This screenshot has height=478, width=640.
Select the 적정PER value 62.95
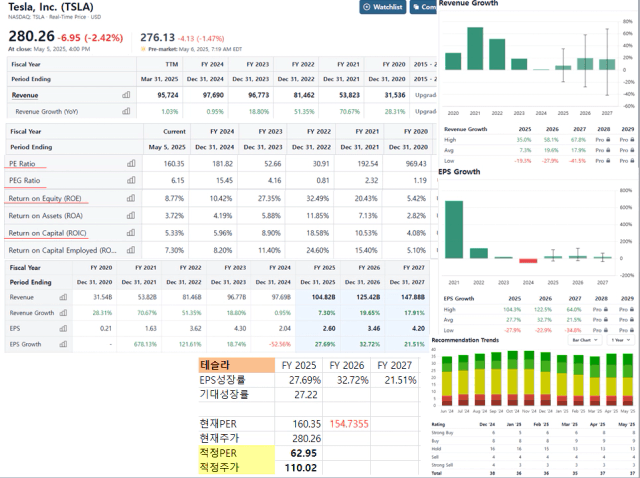point(303,453)
